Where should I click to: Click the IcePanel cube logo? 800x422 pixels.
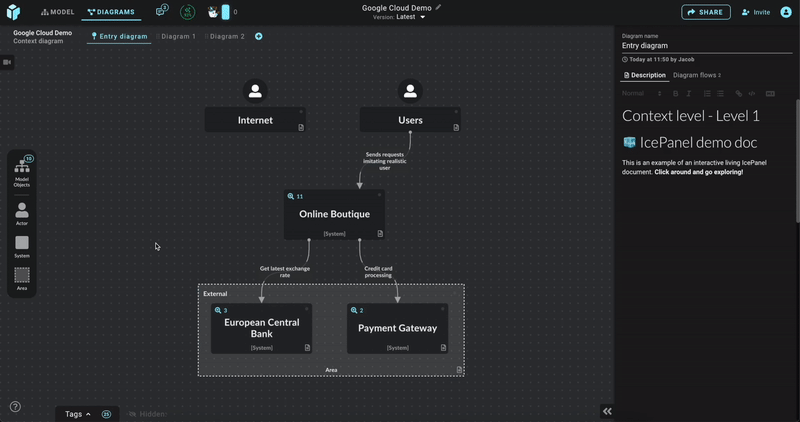pyautogui.click(x=13, y=12)
